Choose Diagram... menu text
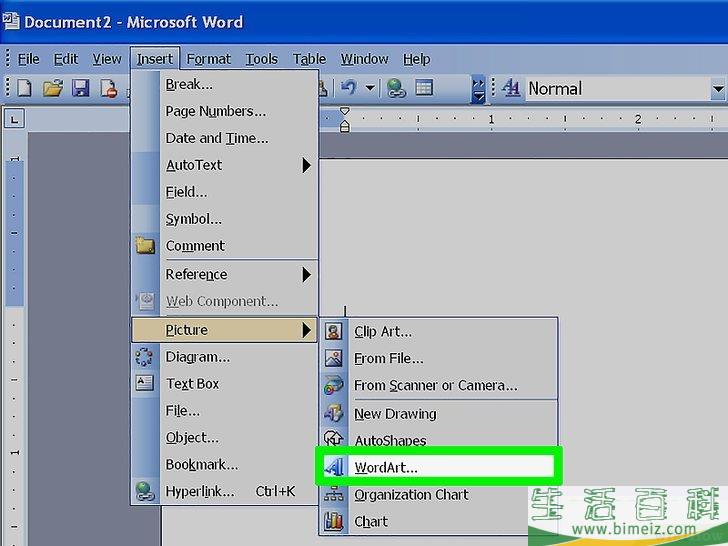This screenshot has width=728, height=546. coord(198,357)
